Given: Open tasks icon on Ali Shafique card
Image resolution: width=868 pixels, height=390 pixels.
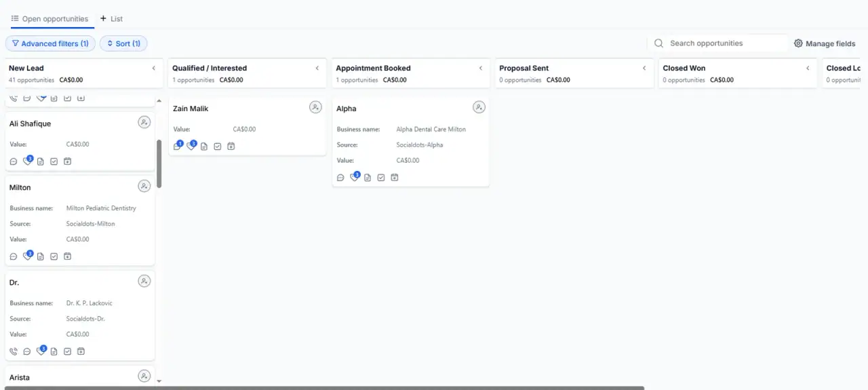Looking at the screenshot, I should [54, 161].
